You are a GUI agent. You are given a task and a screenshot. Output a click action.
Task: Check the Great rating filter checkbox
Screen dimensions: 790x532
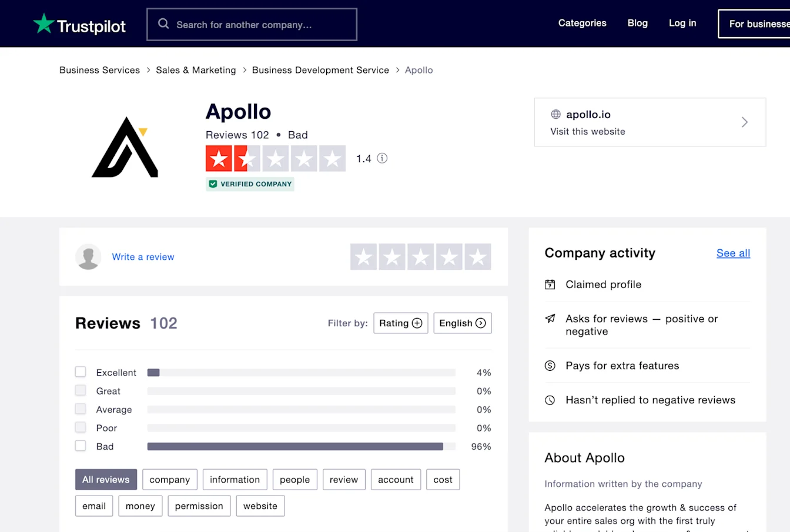(x=81, y=390)
